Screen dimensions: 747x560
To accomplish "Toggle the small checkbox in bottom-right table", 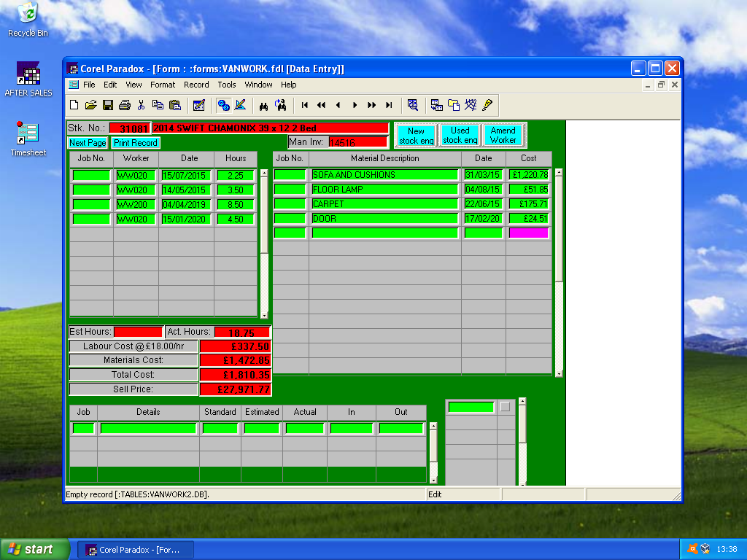I will pos(505,408).
